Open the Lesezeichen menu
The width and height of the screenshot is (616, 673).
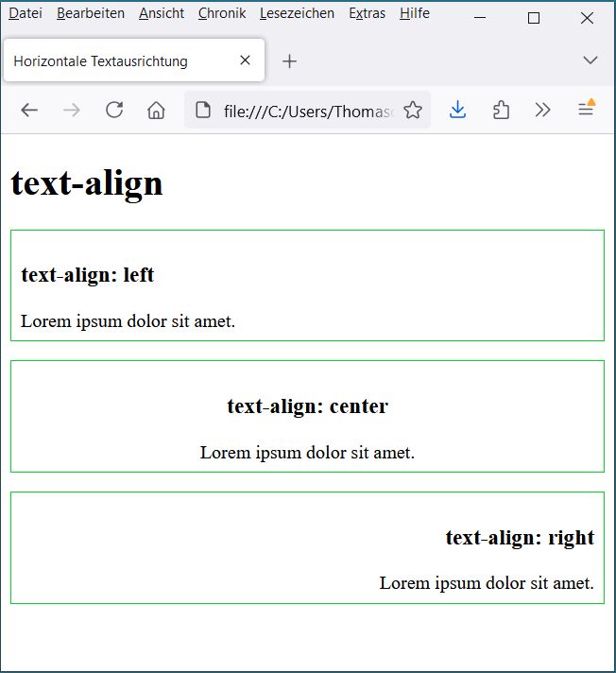pos(297,13)
